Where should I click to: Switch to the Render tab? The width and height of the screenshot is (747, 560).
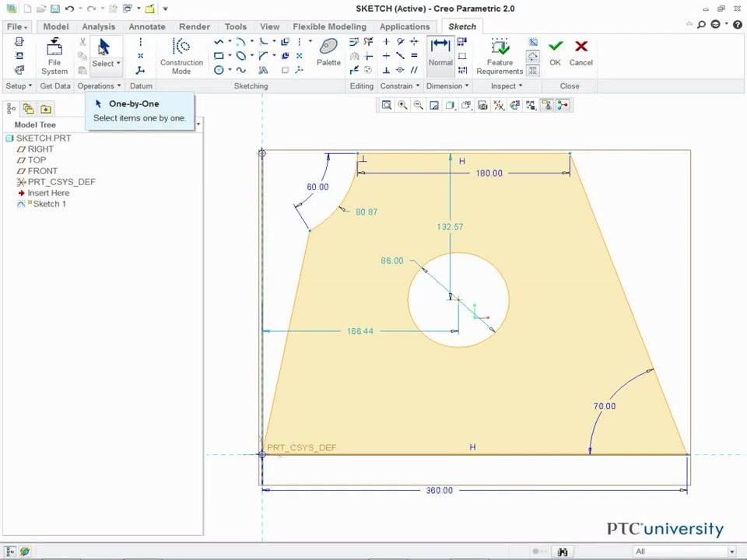(195, 26)
